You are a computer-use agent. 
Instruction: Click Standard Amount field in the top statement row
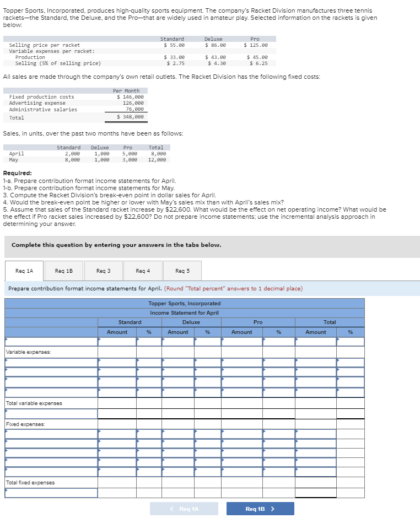(117, 342)
